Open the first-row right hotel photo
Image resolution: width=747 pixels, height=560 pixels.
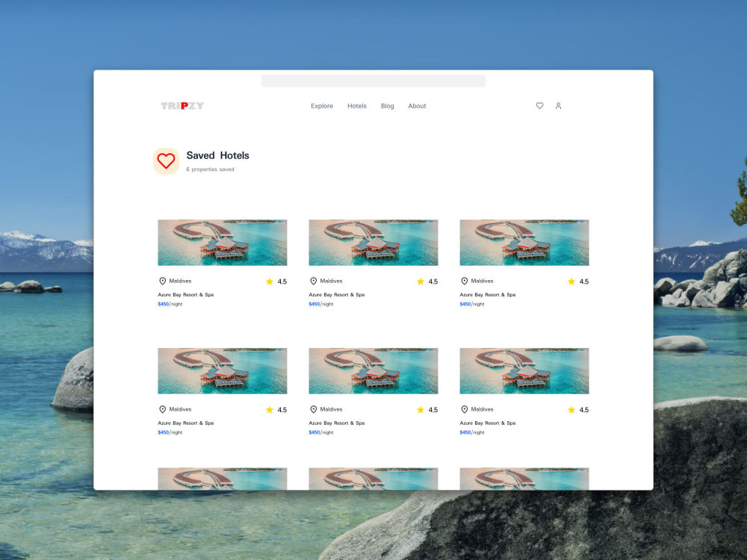click(524, 243)
